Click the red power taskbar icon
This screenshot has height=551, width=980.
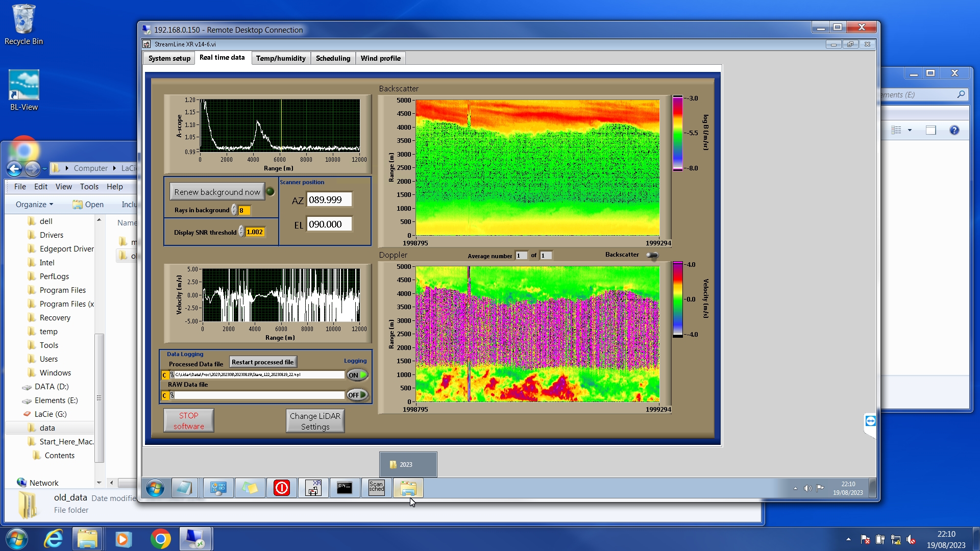pos(281,488)
